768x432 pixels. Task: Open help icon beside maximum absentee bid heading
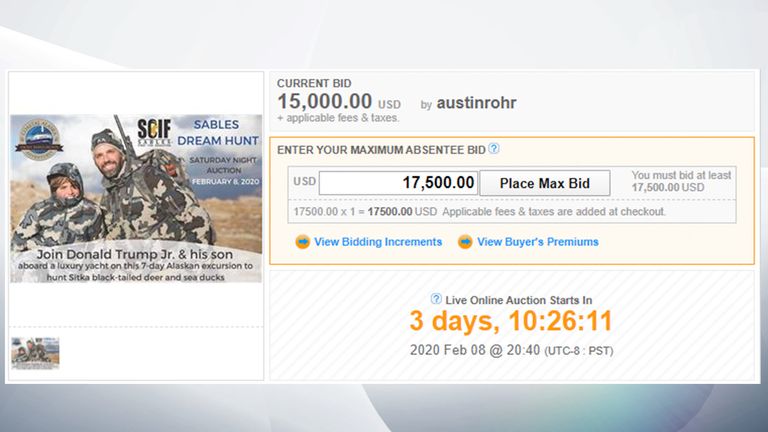(x=494, y=148)
